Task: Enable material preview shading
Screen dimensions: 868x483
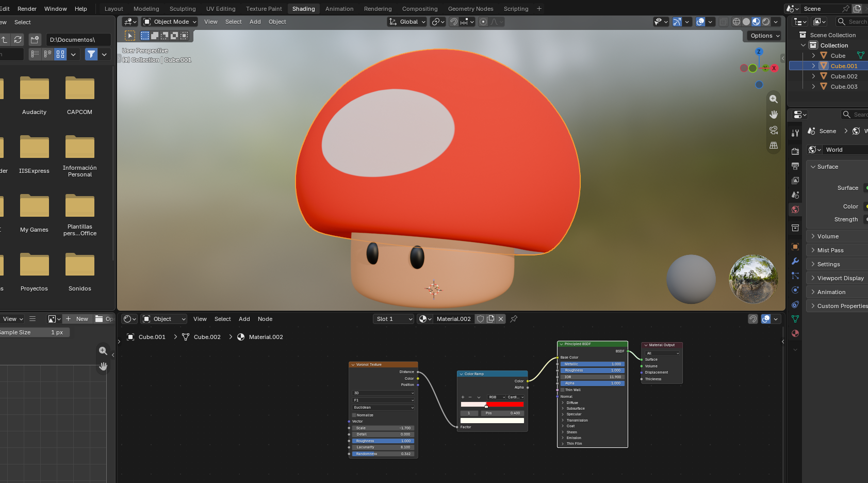Action: (756, 22)
